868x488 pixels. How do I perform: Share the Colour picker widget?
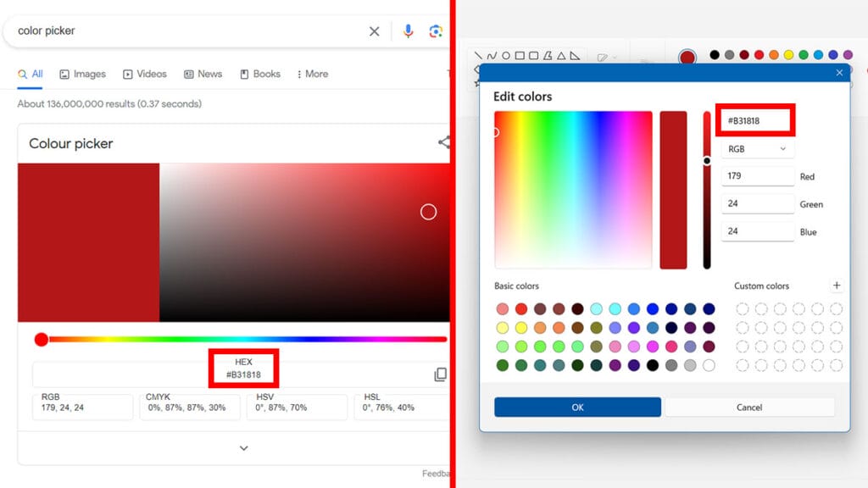(443, 142)
